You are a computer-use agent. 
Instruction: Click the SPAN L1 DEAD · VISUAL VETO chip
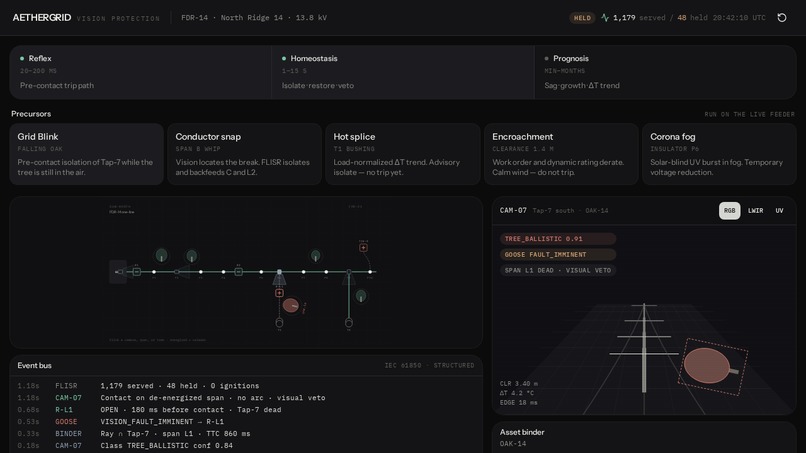tap(558, 270)
